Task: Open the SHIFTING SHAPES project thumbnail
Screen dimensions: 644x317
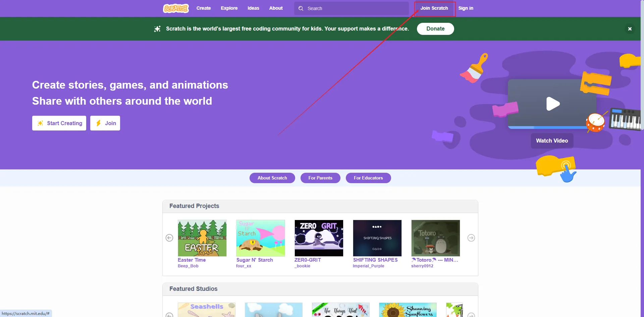Action: point(377,238)
